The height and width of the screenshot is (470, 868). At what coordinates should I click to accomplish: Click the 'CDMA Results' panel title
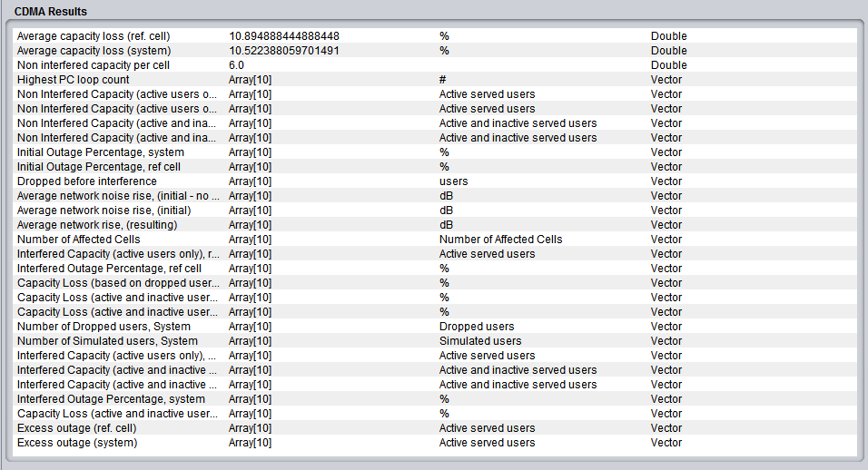click(x=50, y=12)
